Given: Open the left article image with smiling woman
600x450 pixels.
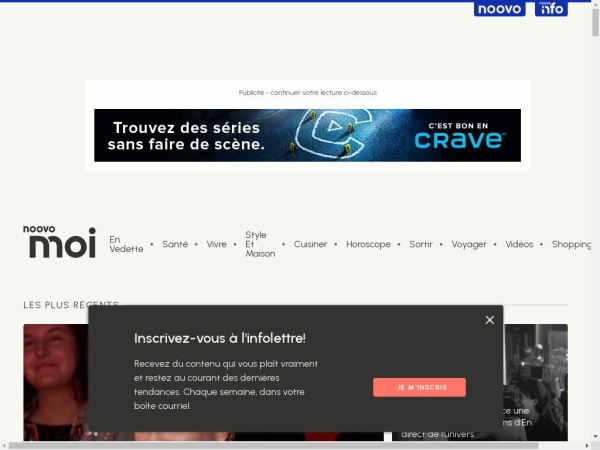Looking at the screenshot, I should point(55,382).
